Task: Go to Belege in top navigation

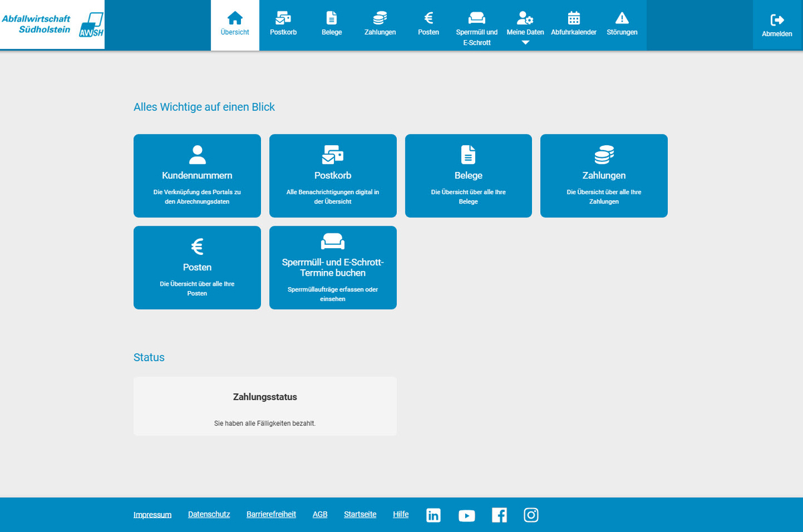Action: click(x=331, y=25)
